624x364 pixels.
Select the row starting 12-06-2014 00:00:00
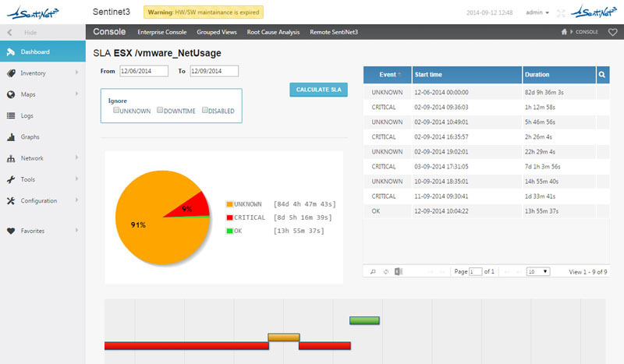coord(486,92)
